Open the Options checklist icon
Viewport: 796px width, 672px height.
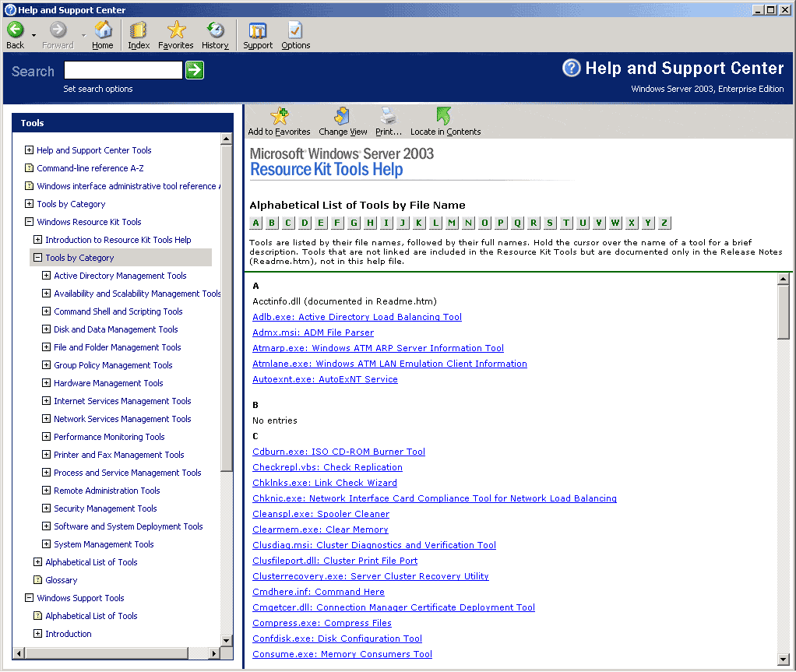[x=295, y=30]
